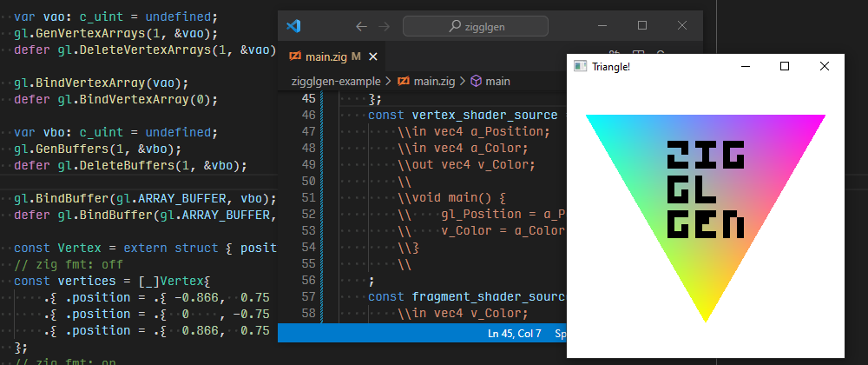The height and width of the screenshot is (365, 868).
Task: Close the main.zig tab
Action: [x=373, y=57]
